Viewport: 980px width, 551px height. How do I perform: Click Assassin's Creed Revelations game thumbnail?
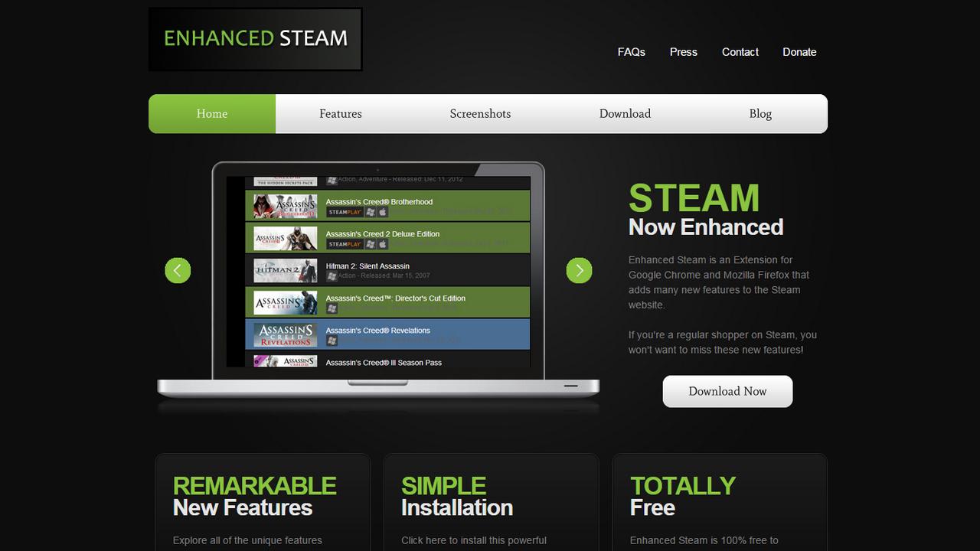(x=286, y=335)
